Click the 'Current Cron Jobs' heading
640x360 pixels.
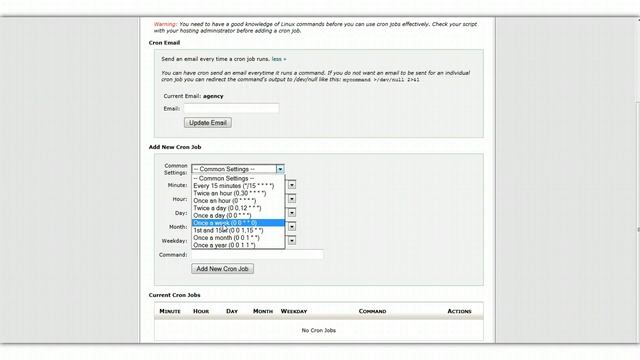click(175, 295)
